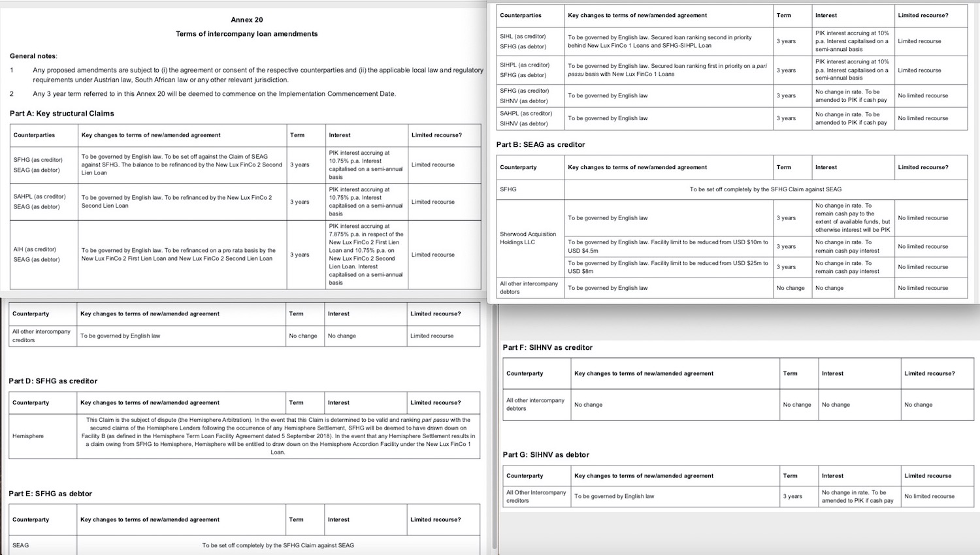
Task: Click the Hemisphere Arbitration dispute paragraph
Action: point(278,436)
